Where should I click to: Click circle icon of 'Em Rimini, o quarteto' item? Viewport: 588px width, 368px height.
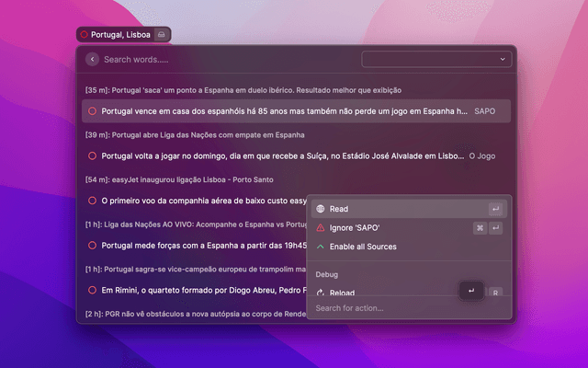[x=92, y=290]
